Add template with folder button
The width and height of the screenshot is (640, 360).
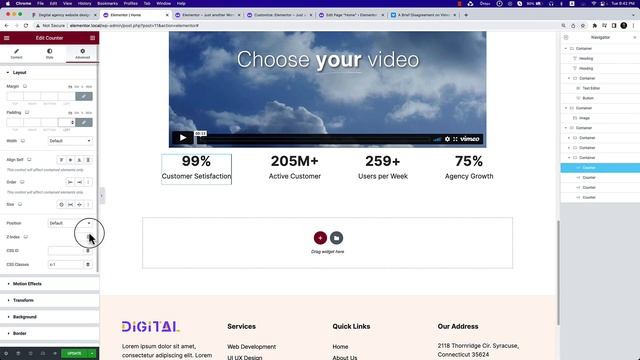point(336,238)
